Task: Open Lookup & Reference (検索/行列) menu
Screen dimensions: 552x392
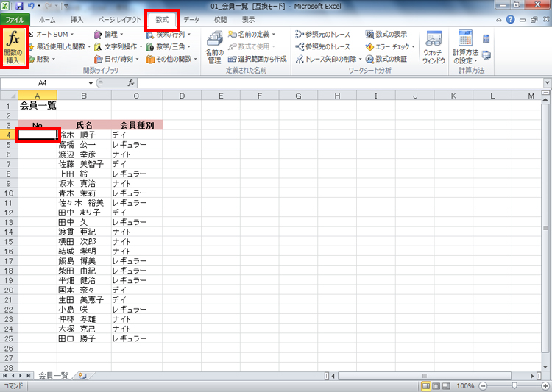Action: (169, 34)
